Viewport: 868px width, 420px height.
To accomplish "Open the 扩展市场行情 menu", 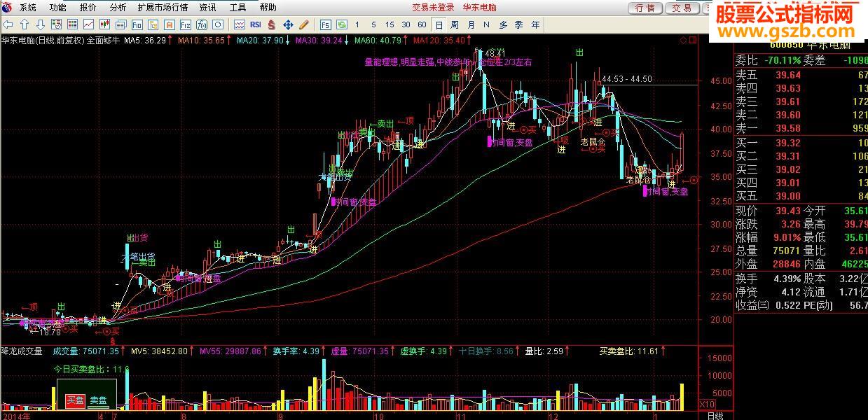I will pos(163,8).
